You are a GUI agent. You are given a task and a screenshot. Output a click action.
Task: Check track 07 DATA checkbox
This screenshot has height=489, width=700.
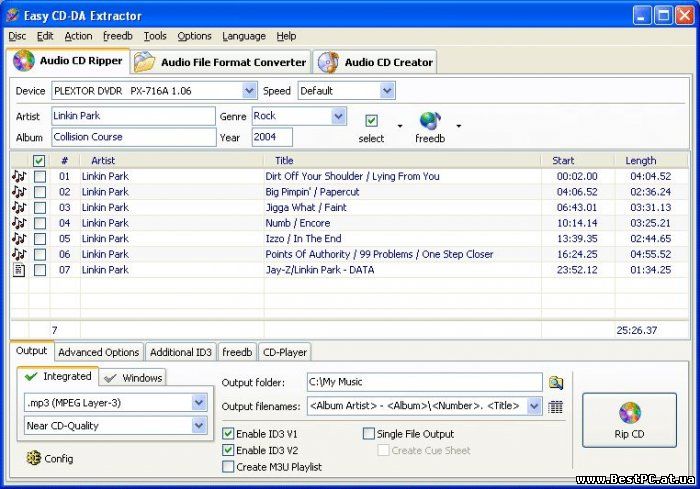click(x=40, y=270)
